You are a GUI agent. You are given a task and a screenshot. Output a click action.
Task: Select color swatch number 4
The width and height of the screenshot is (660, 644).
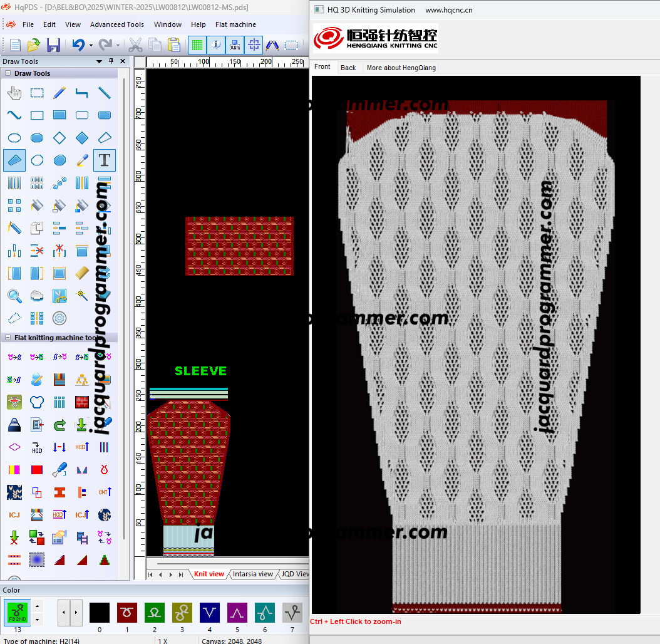[x=210, y=612]
